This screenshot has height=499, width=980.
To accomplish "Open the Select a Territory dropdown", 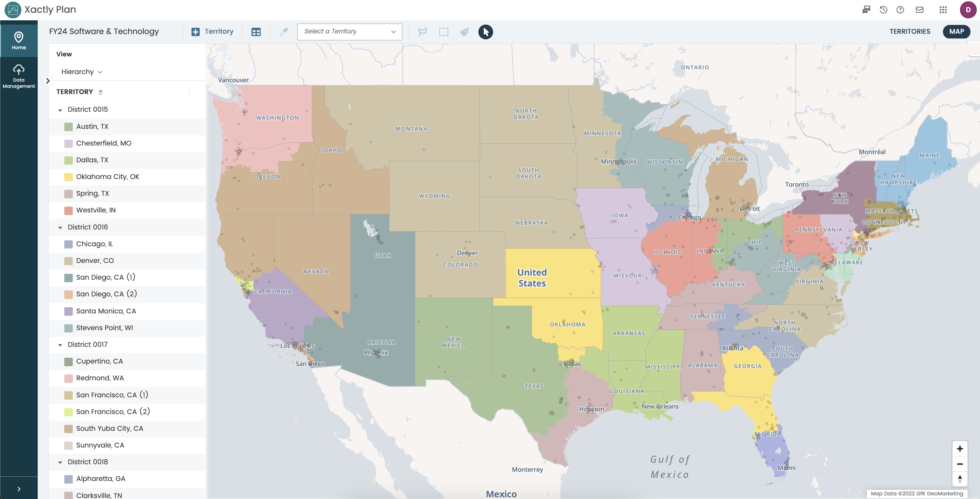I will click(349, 31).
